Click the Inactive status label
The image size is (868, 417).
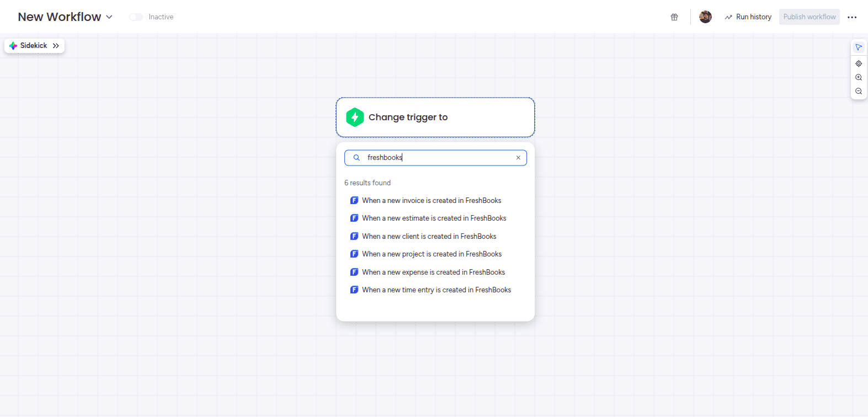tap(161, 17)
